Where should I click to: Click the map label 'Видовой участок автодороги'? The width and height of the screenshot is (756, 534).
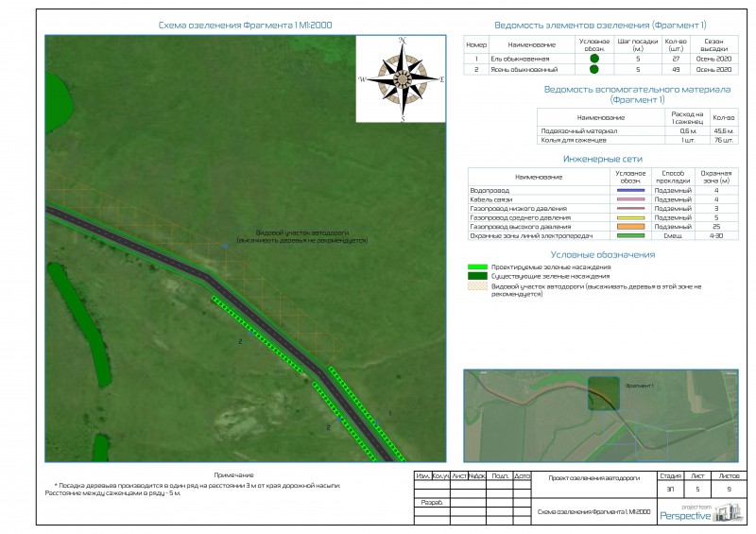click(x=301, y=233)
